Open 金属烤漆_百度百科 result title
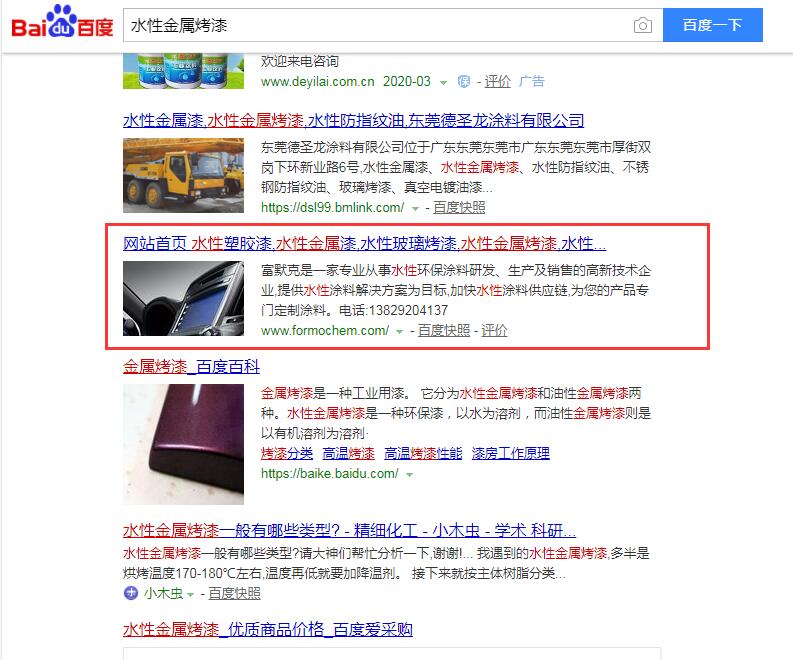The height and width of the screenshot is (660, 793). (x=191, y=366)
